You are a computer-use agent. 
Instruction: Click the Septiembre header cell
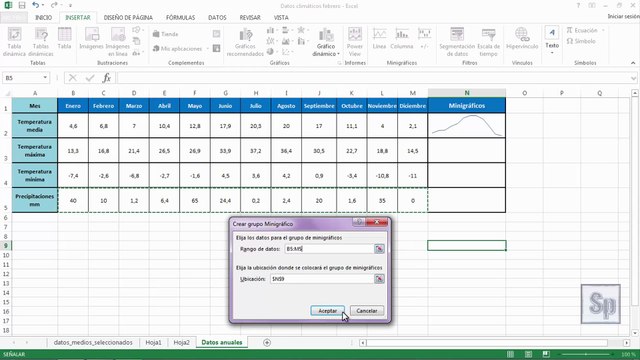click(x=319, y=106)
